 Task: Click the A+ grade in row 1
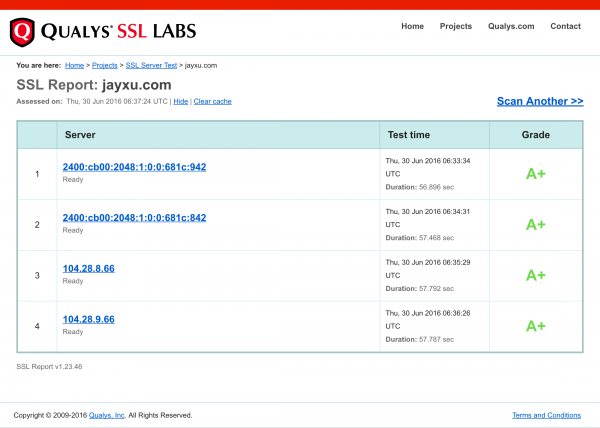535,174
